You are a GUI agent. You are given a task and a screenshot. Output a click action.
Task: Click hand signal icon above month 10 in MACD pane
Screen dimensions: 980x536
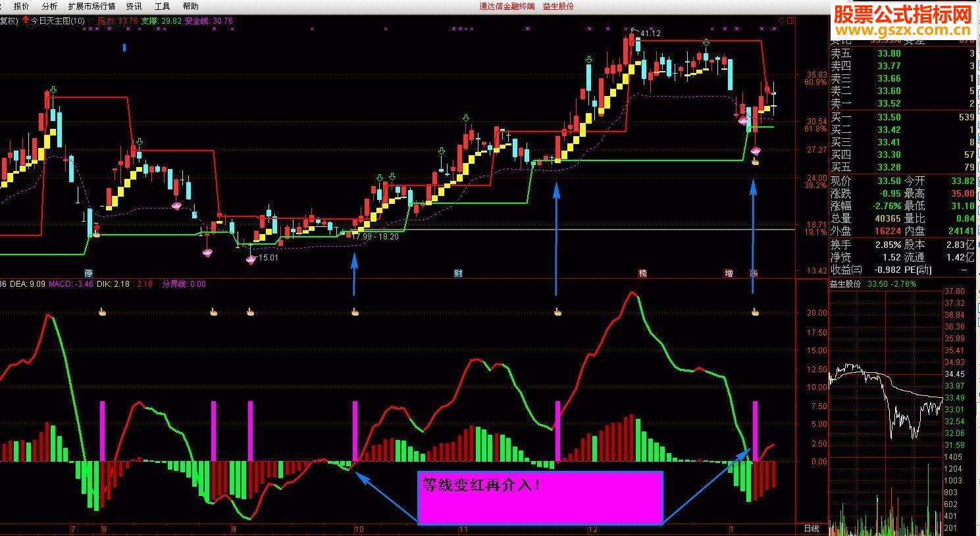(x=355, y=312)
